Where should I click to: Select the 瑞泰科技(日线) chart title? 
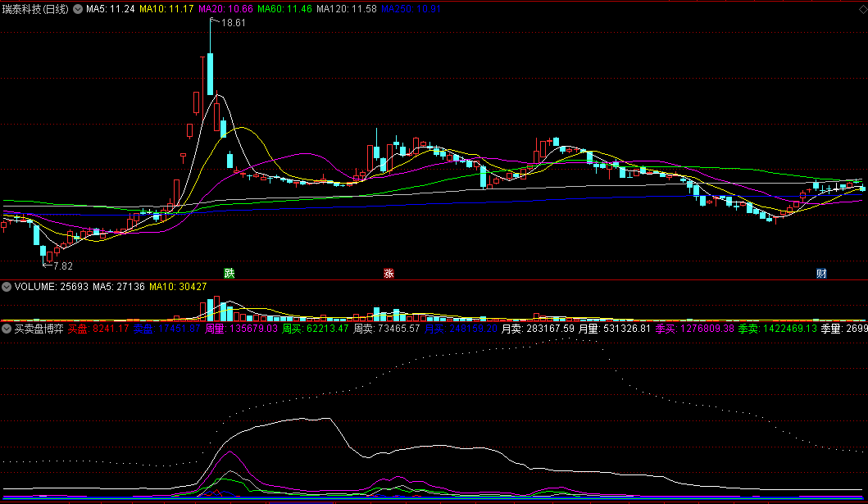[35, 9]
